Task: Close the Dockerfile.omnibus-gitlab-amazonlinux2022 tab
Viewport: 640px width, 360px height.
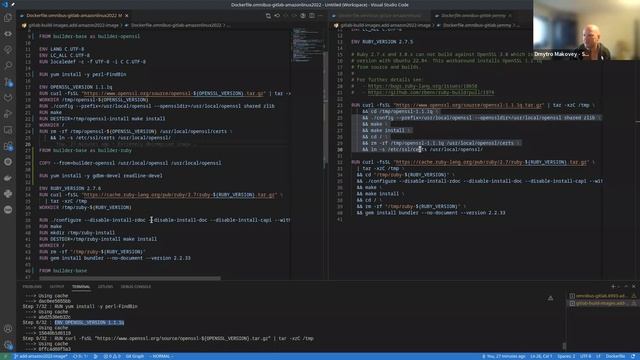Action: click(x=127, y=16)
